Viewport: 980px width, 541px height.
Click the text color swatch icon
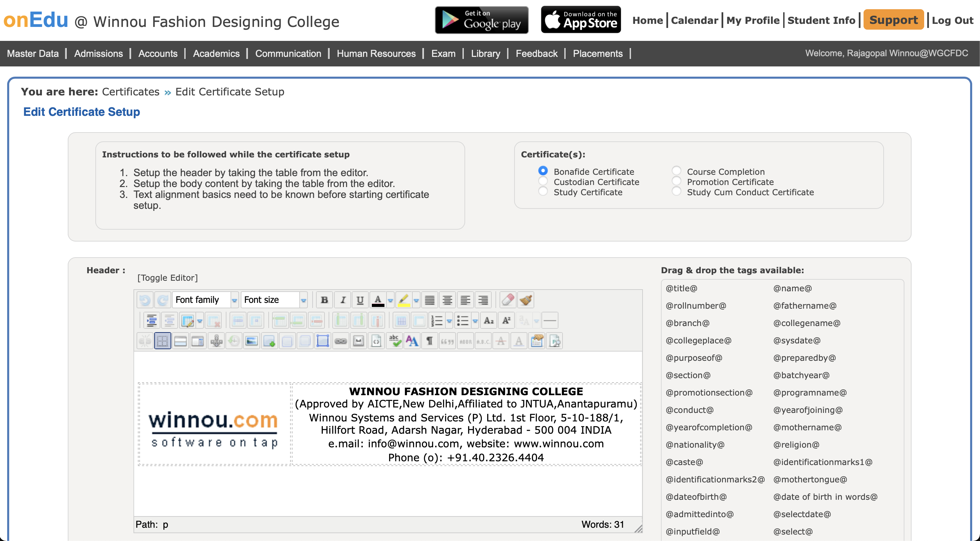click(x=377, y=300)
